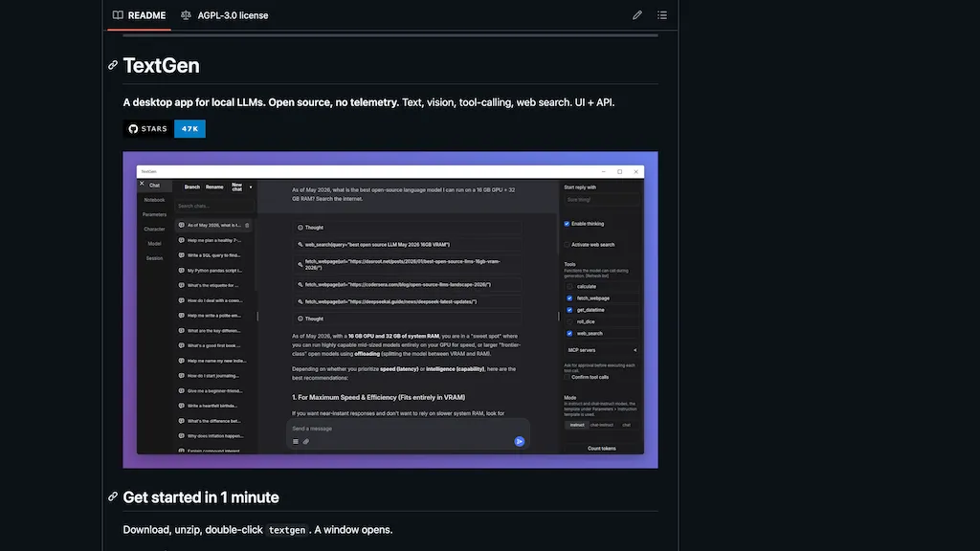In TextGen screenshot, select 'Write a SQL query' chat
The height and width of the screenshot is (551, 980).
[213, 255]
